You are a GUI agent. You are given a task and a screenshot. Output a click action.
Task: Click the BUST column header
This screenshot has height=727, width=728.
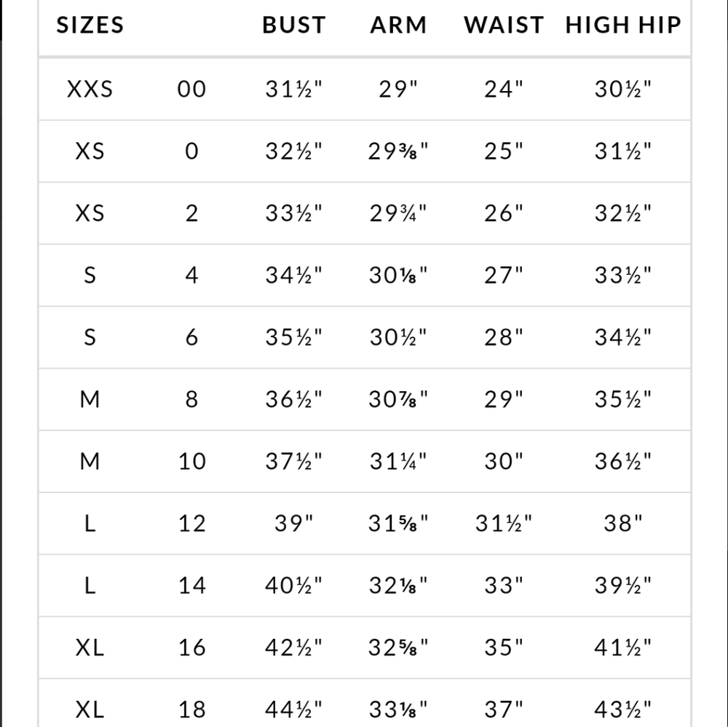click(x=293, y=25)
